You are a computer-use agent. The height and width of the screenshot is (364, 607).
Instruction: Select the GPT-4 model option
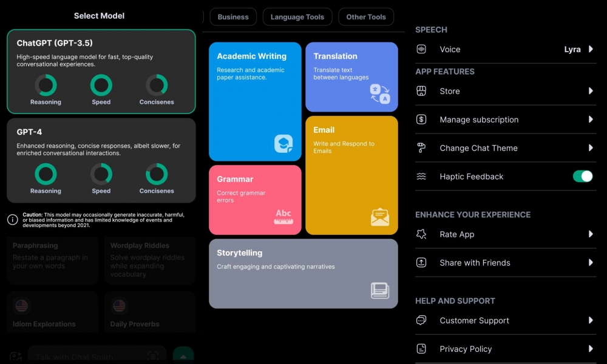(x=101, y=160)
